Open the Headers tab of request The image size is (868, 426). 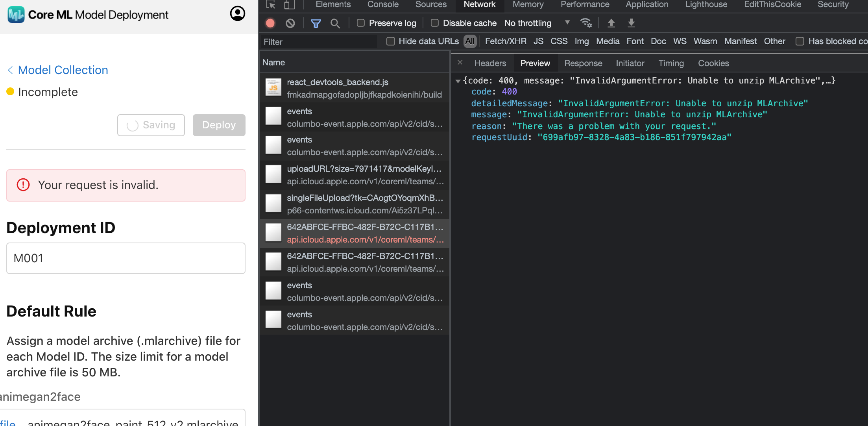pos(490,63)
